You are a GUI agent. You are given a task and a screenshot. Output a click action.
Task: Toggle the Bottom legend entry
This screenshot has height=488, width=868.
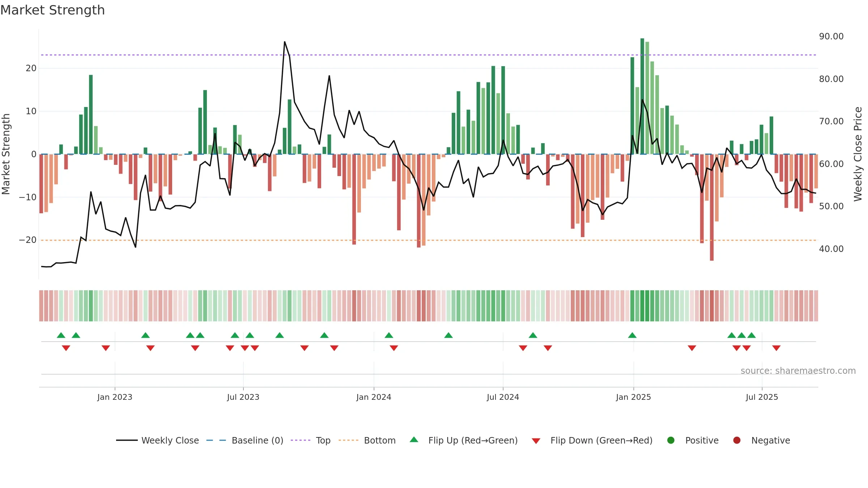tap(367, 440)
